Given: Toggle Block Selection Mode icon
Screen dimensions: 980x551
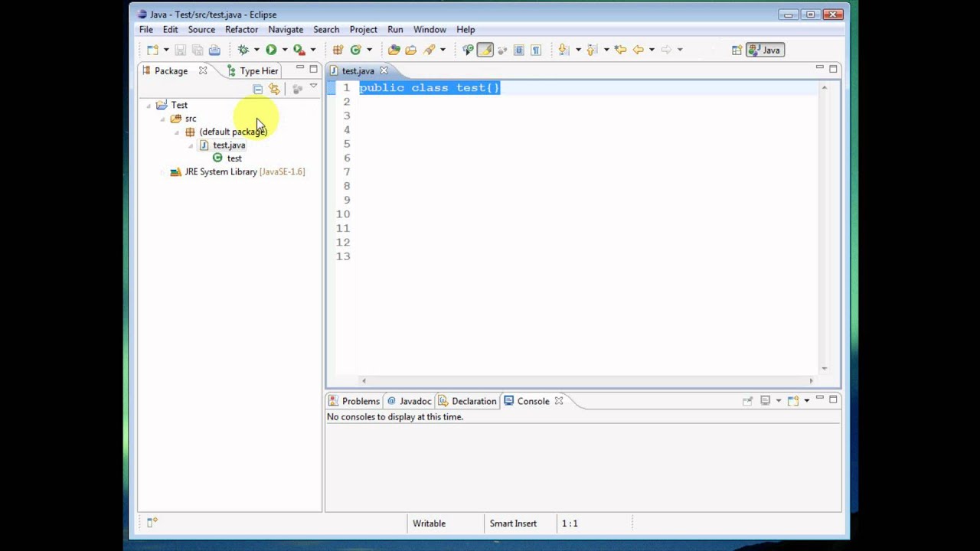Looking at the screenshot, I should [518, 50].
